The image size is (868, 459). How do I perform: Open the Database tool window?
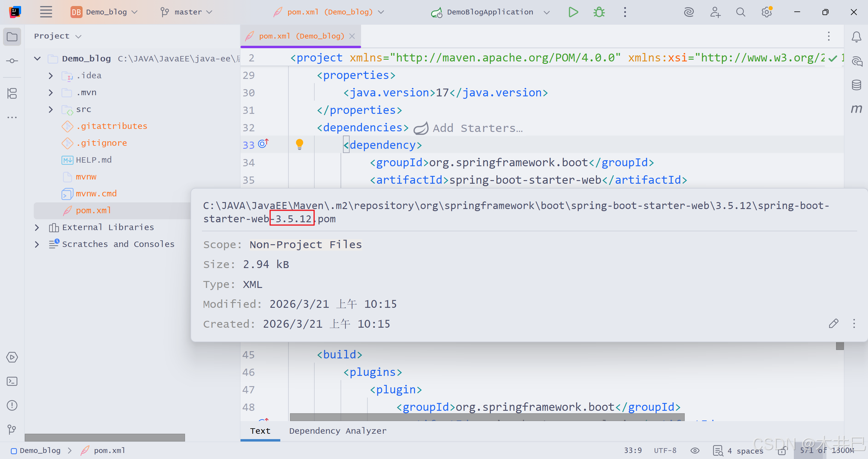point(856,85)
